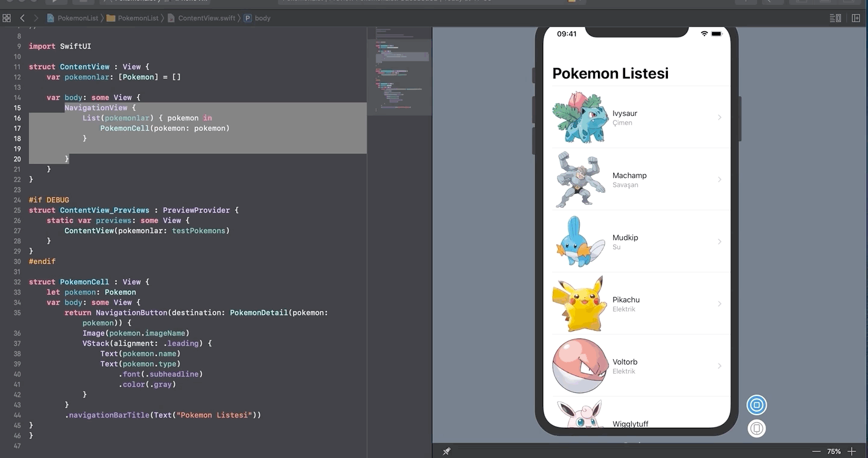Image resolution: width=868 pixels, height=458 pixels.
Task: Click the Wi-Fi icon in the preview status bar
Action: click(x=704, y=34)
